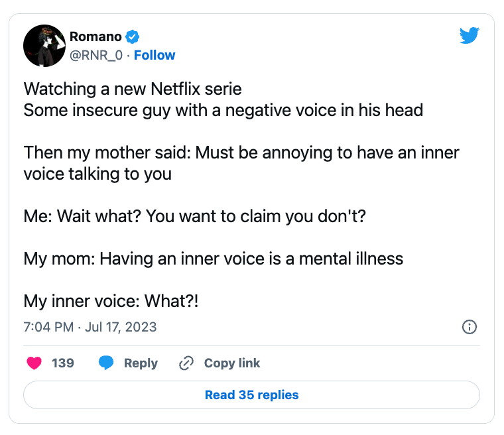This screenshot has height=435, width=504.
Task: Open the 7:04 PM · Jul 17, 2023 timestamp
Action: tap(90, 327)
